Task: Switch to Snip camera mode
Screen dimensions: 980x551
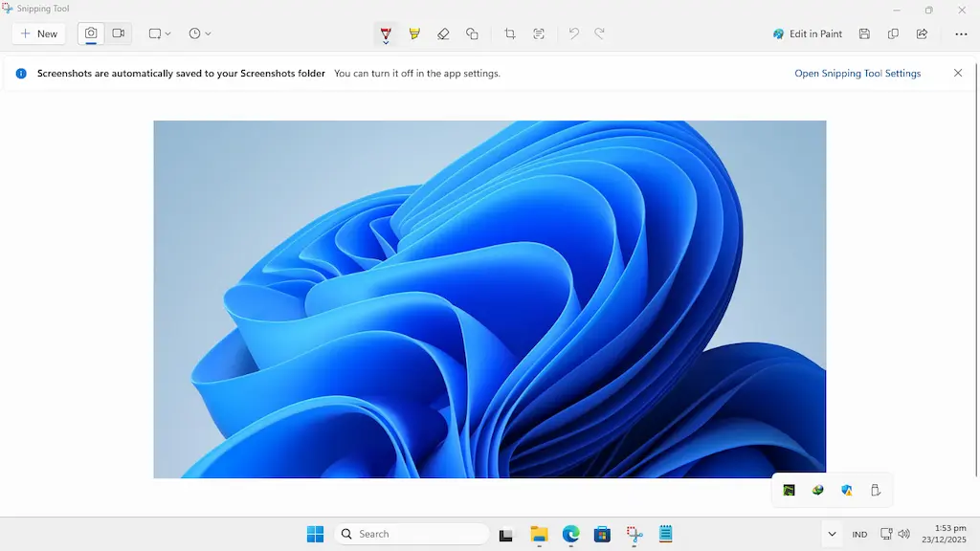Action: tap(91, 33)
